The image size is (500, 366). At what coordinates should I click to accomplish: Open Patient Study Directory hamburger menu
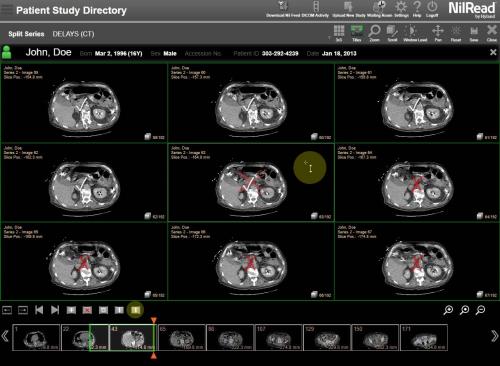coord(7,9)
